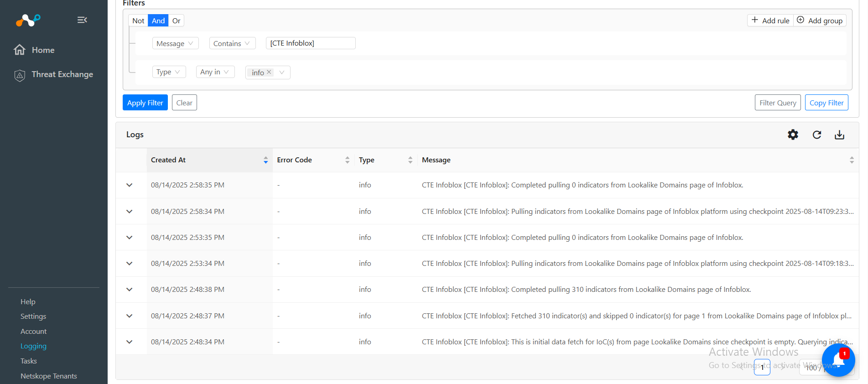Open the Contains operator dropdown
Screen dimensions: 868x384
coord(232,43)
